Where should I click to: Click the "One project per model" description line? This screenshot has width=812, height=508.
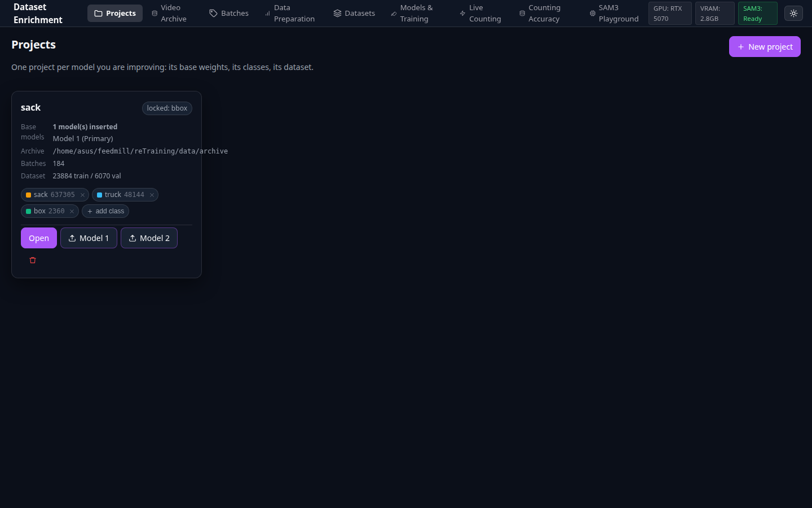[162, 67]
